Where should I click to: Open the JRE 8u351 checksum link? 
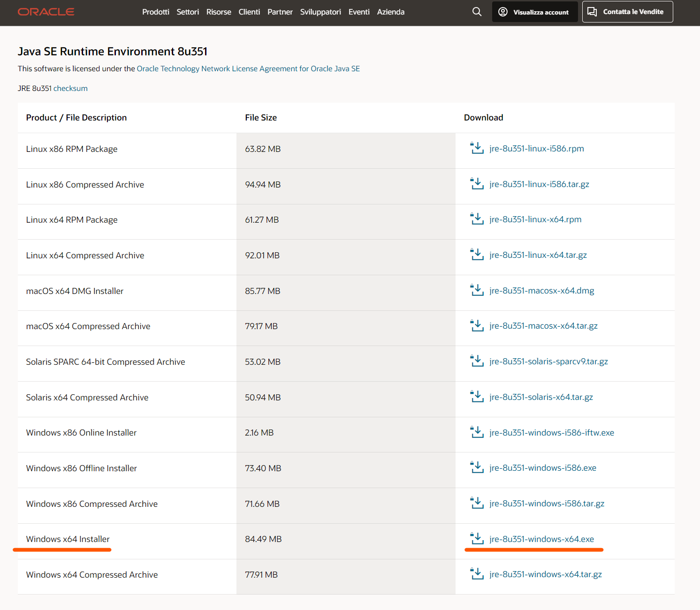click(x=70, y=88)
